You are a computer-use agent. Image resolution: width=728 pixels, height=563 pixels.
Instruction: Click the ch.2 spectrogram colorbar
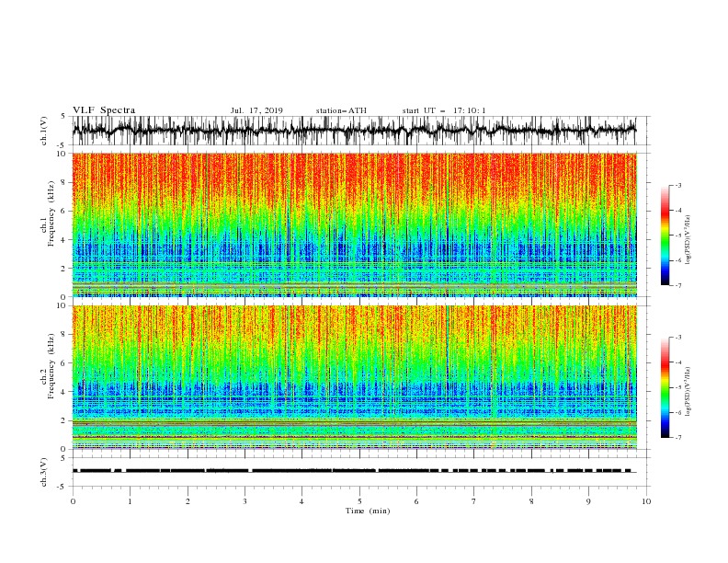pos(665,387)
